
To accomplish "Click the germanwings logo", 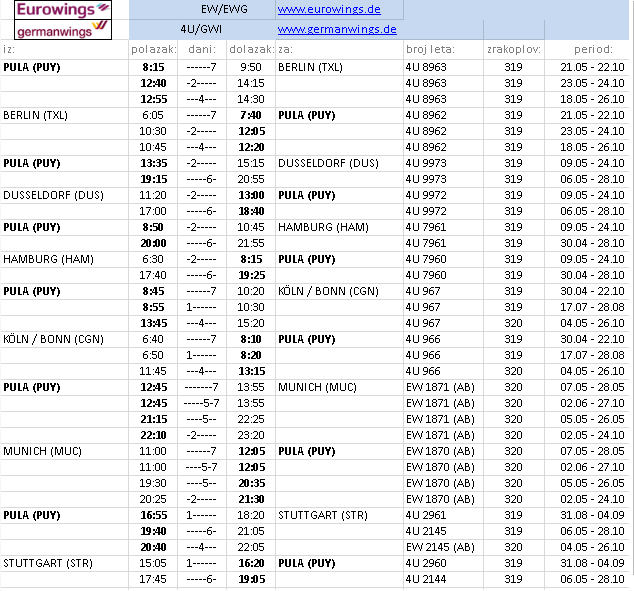I will 63,30.
